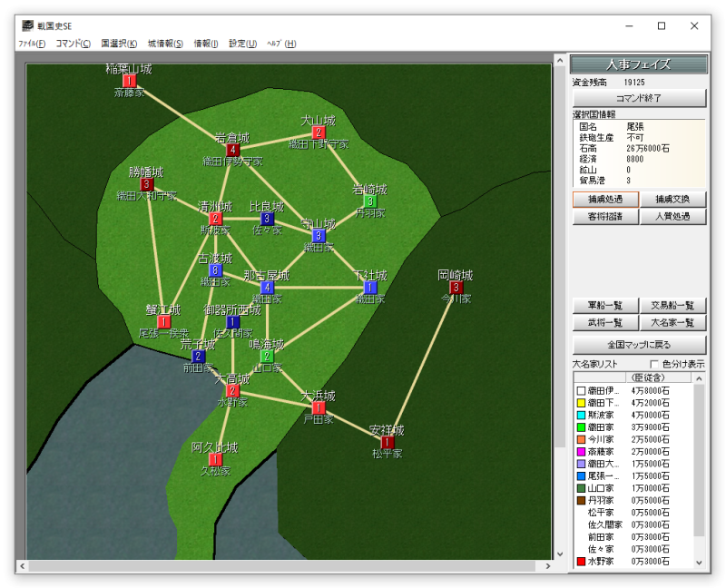
Task: Click the cyan swatch beside 斯波家
Action: point(581,416)
